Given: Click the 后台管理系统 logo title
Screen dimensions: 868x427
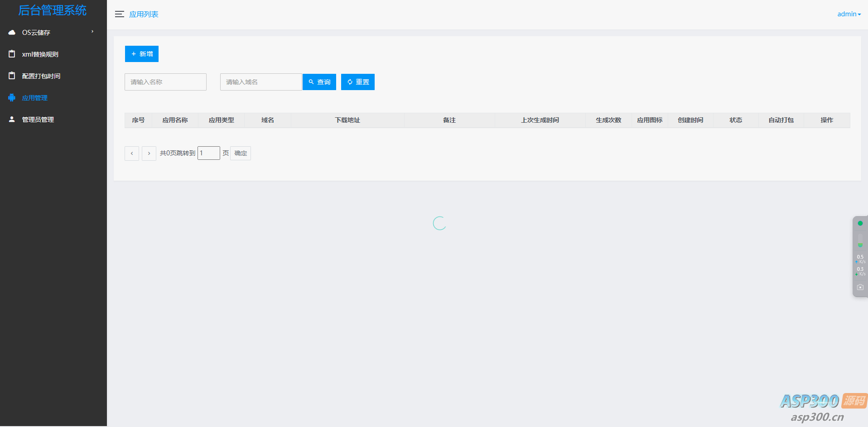Looking at the screenshot, I should tap(53, 10).
